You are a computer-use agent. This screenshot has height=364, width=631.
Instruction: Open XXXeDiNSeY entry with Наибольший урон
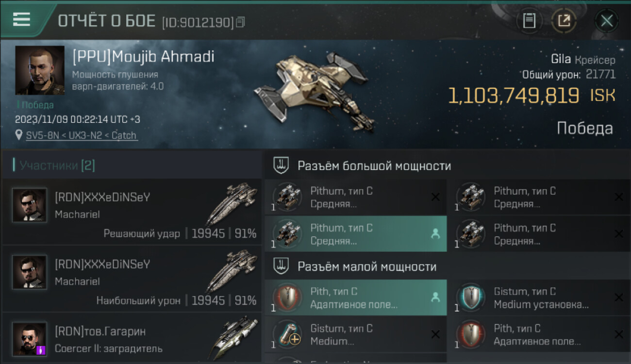132,279
